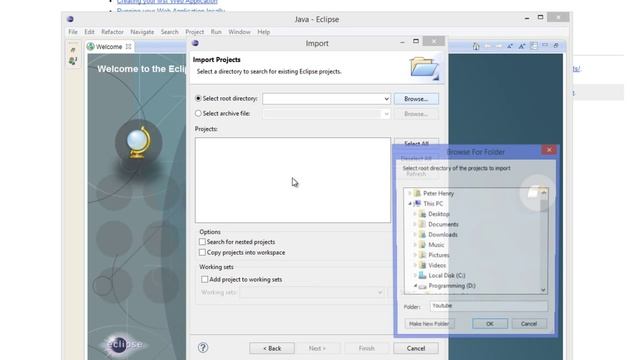Click the Welcome tab's globe icon
This screenshot has height=360, width=640.
point(91,47)
